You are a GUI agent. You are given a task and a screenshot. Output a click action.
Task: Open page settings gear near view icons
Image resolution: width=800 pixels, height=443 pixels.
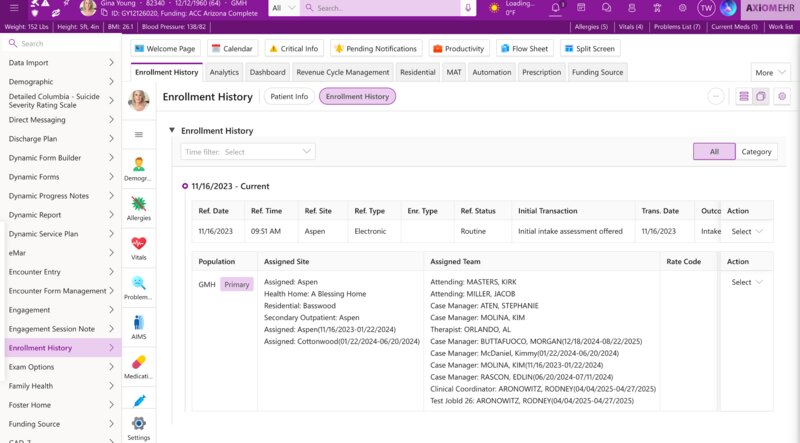coord(782,96)
